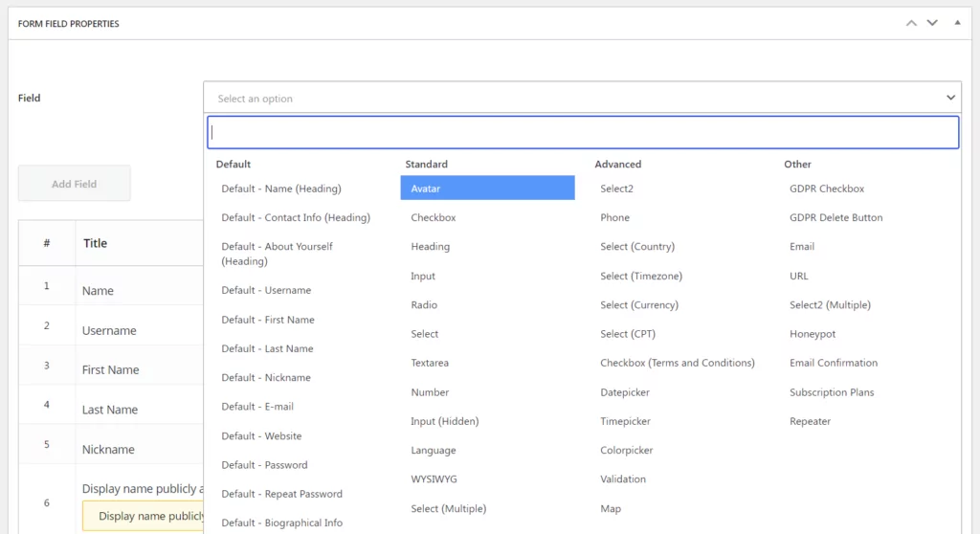This screenshot has height=534, width=980.
Task: Pick the plain Select field type
Action: click(x=424, y=334)
